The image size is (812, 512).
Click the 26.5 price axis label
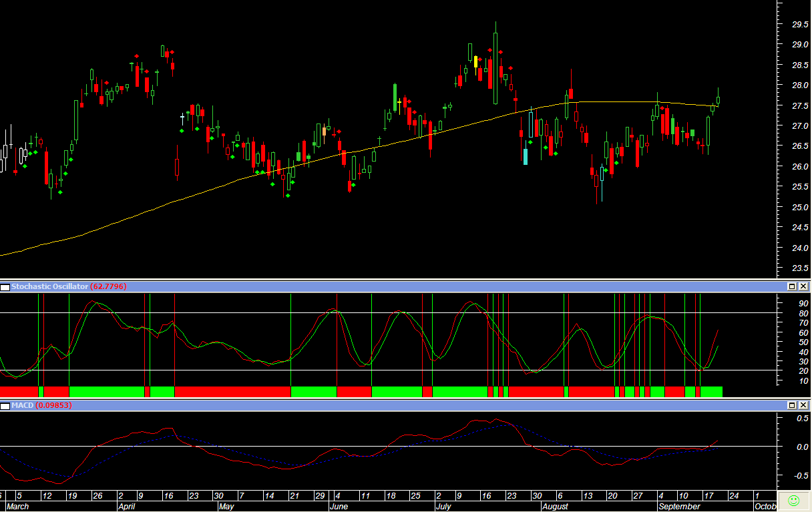pos(800,146)
